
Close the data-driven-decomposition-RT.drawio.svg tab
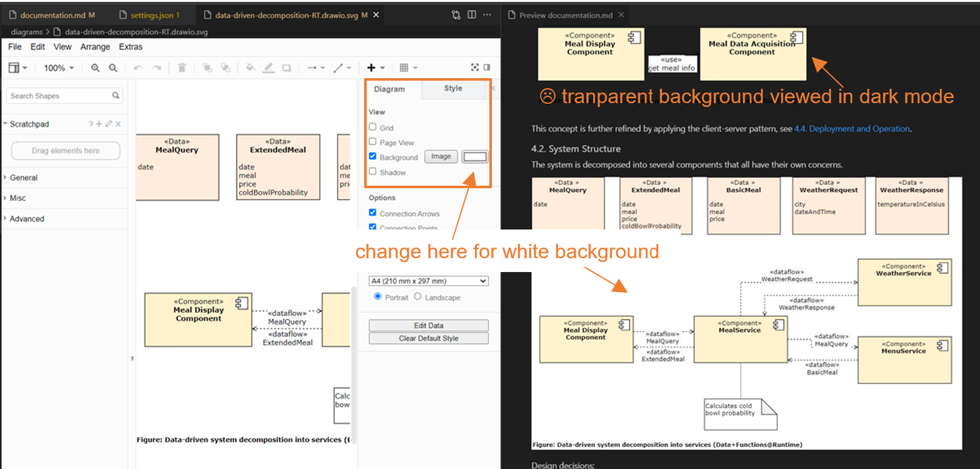point(376,15)
